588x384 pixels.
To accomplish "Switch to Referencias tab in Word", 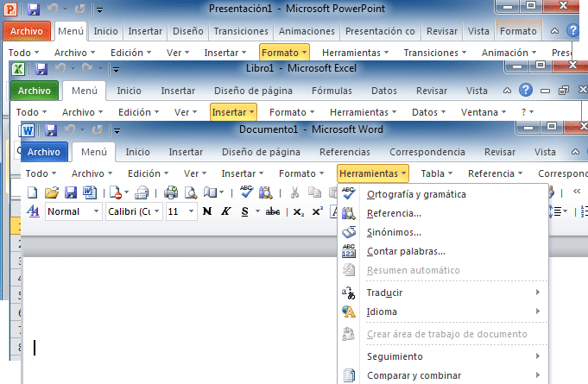I will (x=345, y=152).
